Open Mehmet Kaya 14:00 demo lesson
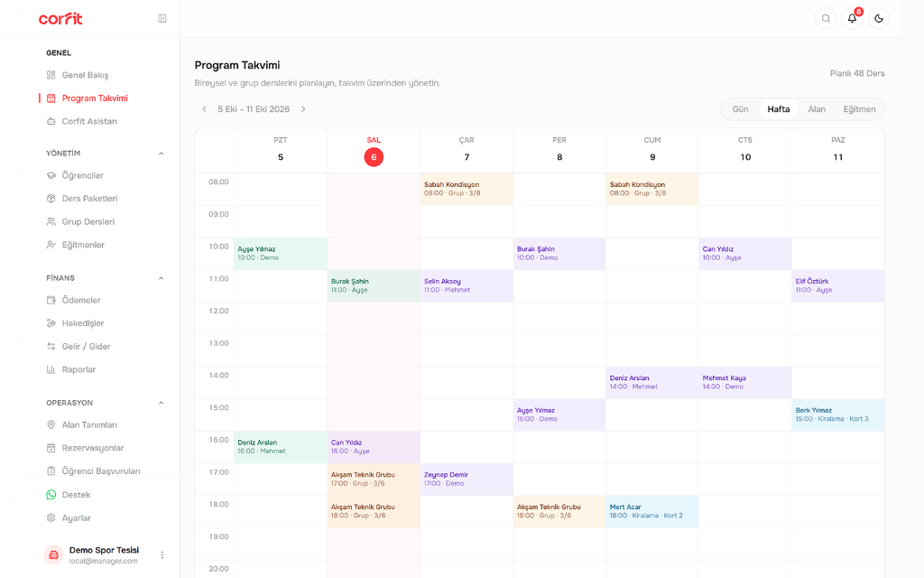This screenshot has height=578, width=924. pyautogui.click(x=744, y=383)
